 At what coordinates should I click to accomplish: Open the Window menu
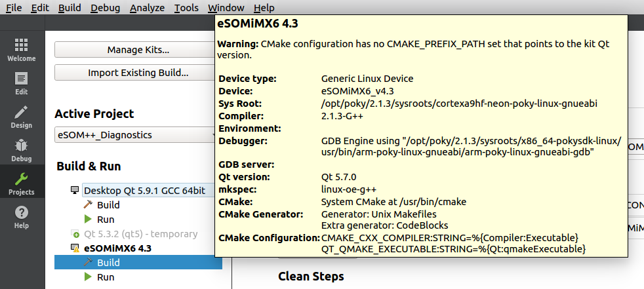pos(226,8)
